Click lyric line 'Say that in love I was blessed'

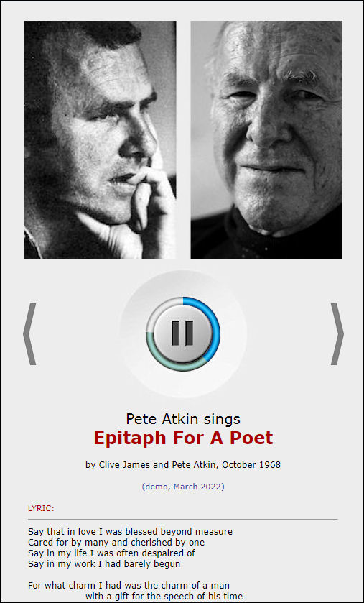(130, 532)
